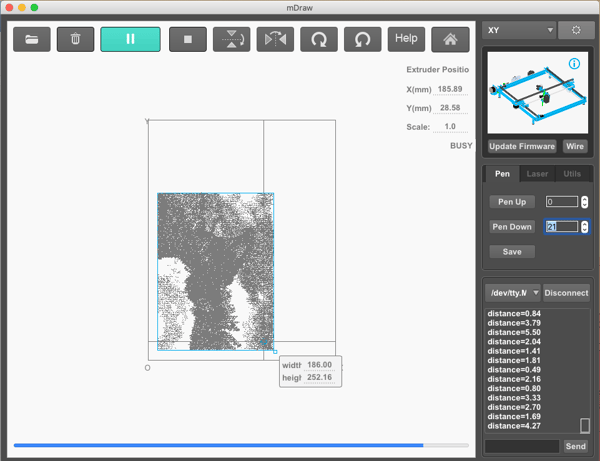
Task: Switch to the Pen tab
Action: tap(502, 174)
